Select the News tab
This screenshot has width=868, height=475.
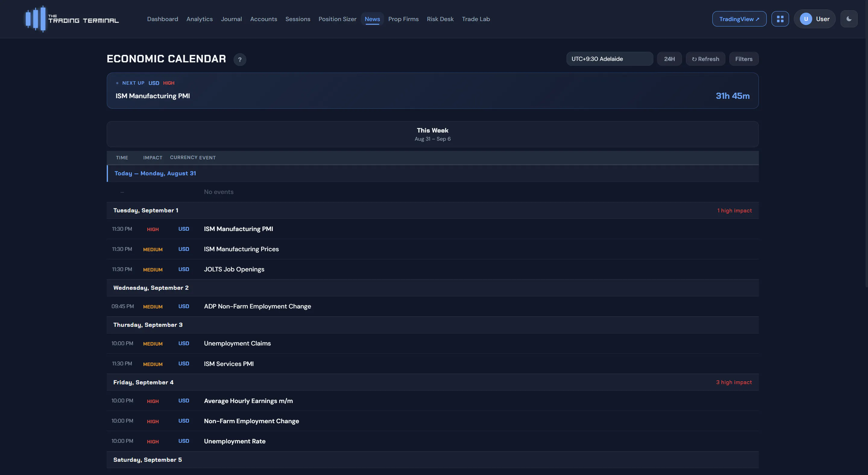pyautogui.click(x=372, y=19)
